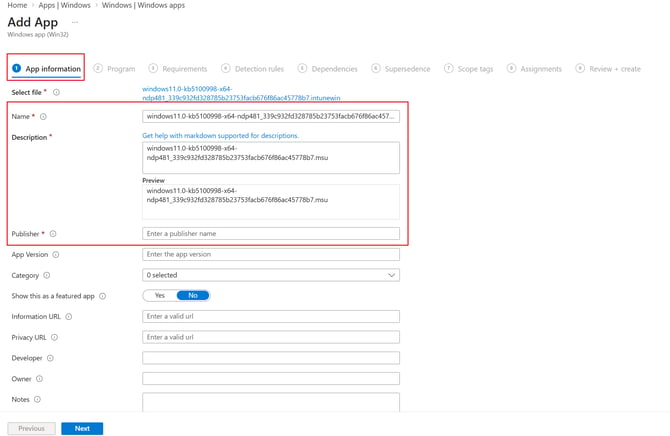Go to Home breadcrumb

point(17,5)
